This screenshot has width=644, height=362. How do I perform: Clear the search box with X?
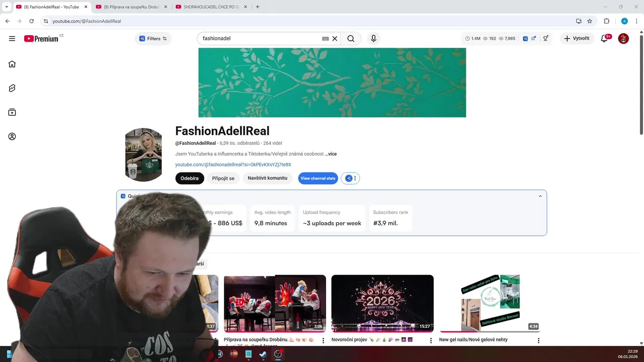pos(335,38)
